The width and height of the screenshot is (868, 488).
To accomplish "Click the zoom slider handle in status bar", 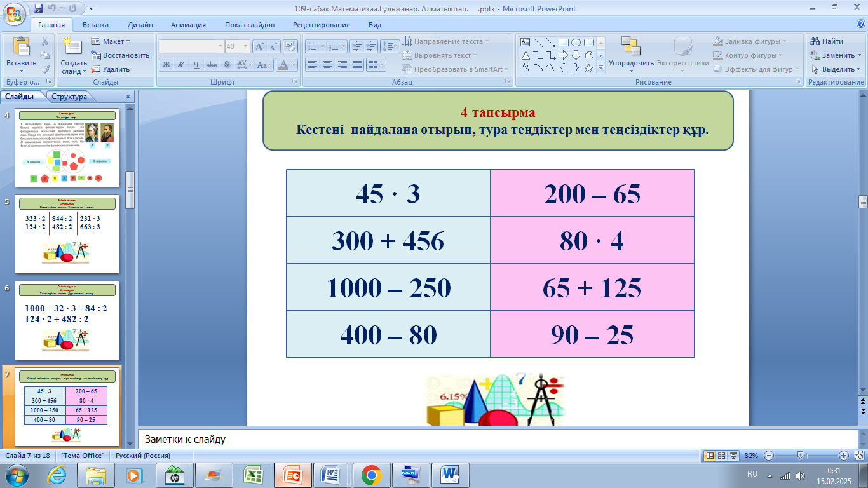I will click(x=802, y=456).
